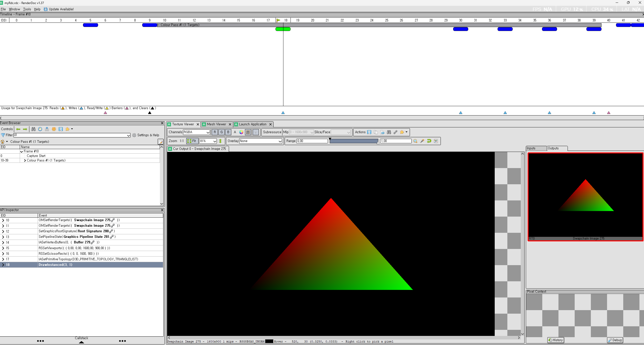Collapse the Frame #10 tree node
Screen dimensions: 644x345
[22, 151]
